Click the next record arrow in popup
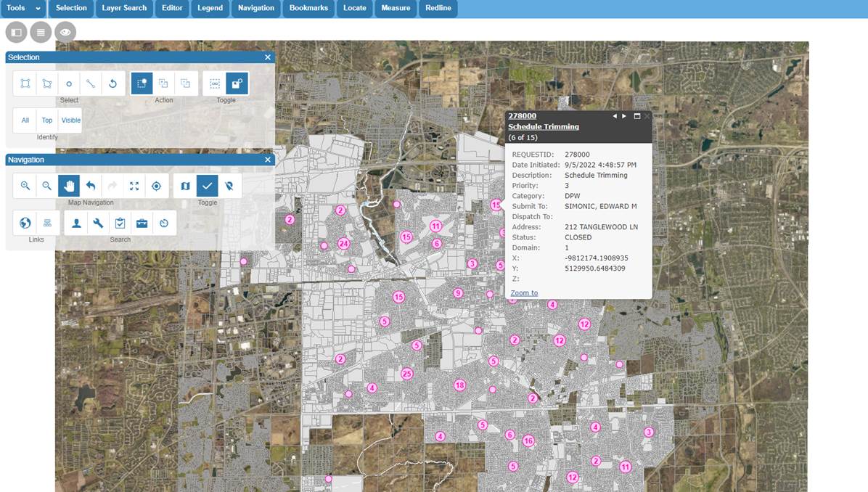 tap(624, 115)
